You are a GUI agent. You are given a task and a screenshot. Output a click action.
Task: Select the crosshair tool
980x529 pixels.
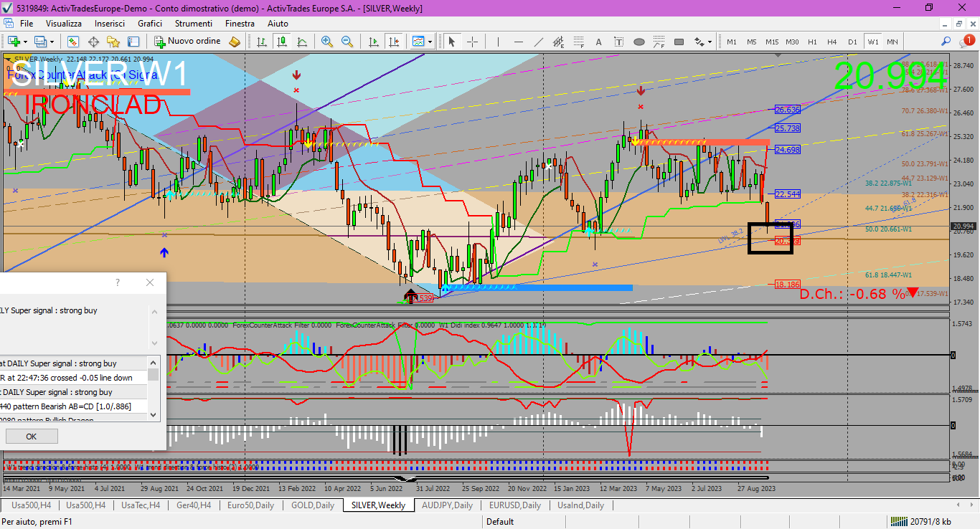pos(472,42)
